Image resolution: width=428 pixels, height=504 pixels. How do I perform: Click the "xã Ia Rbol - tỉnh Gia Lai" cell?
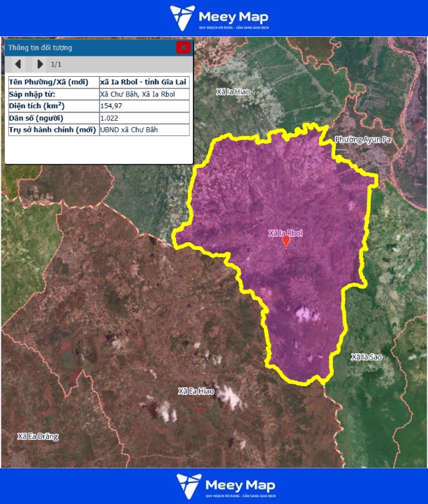pos(143,82)
